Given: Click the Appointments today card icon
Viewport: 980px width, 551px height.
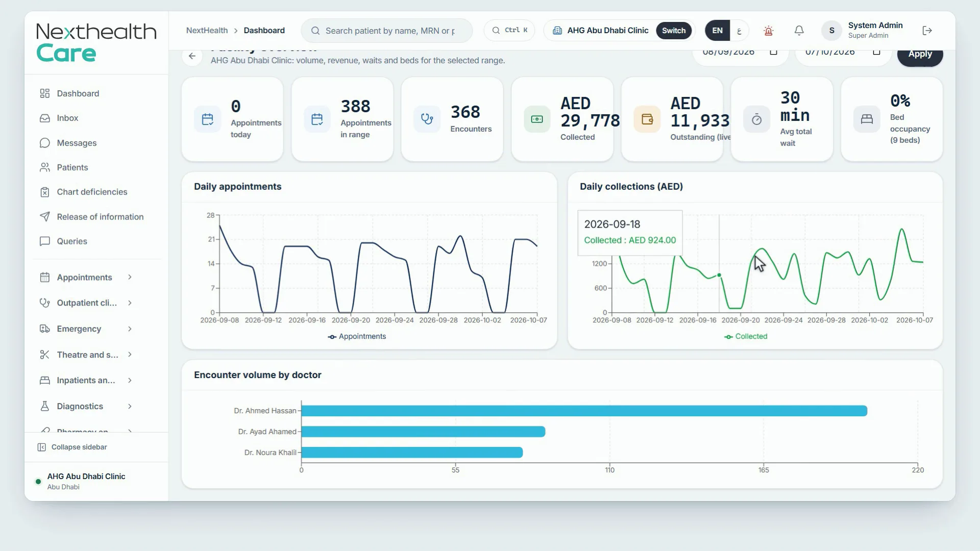Looking at the screenshot, I should (x=207, y=119).
